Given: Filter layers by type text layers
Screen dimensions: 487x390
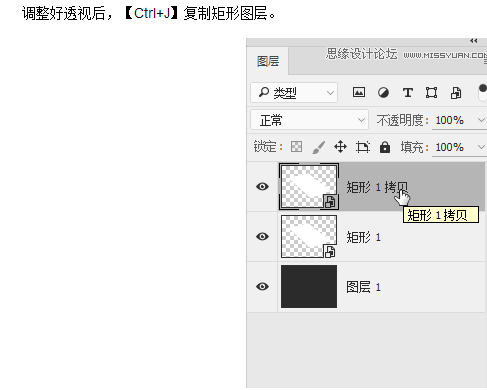Looking at the screenshot, I should [407, 92].
